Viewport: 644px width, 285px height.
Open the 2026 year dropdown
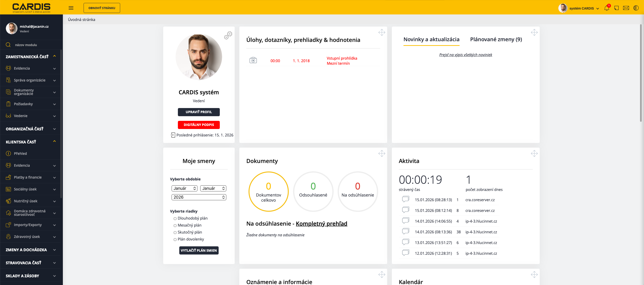pyautogui.click(x=199, y=197)
